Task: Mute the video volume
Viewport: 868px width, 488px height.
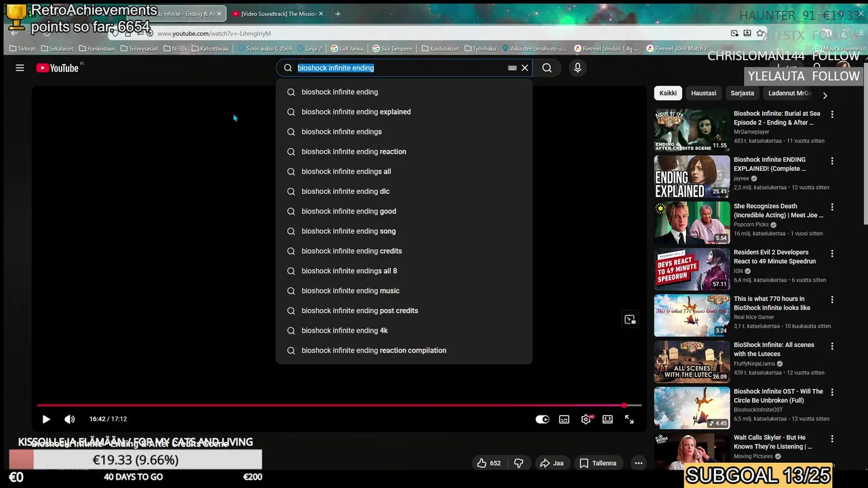Action: pyautogui.click(x=69, y=420)
